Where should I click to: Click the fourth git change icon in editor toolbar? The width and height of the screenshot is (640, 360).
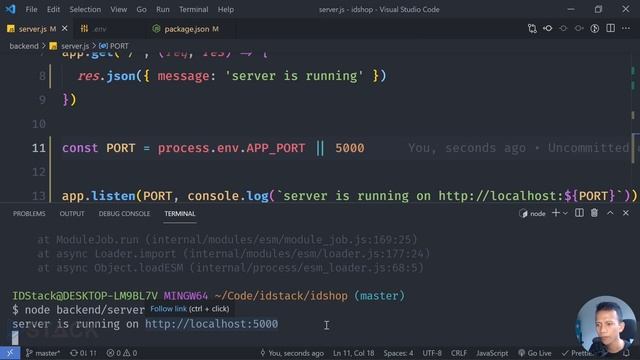pyautogui.click(x=579, y=29)
